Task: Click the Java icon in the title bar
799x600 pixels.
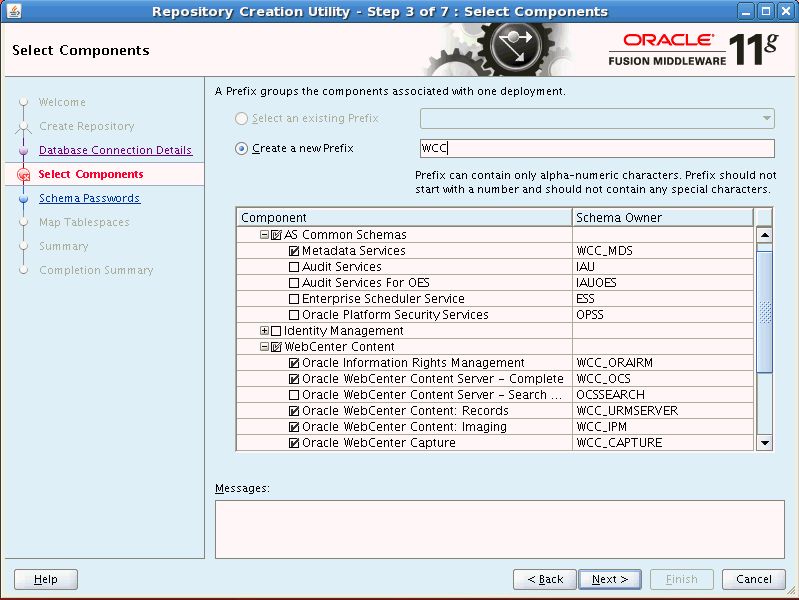Action: point(14,11)
